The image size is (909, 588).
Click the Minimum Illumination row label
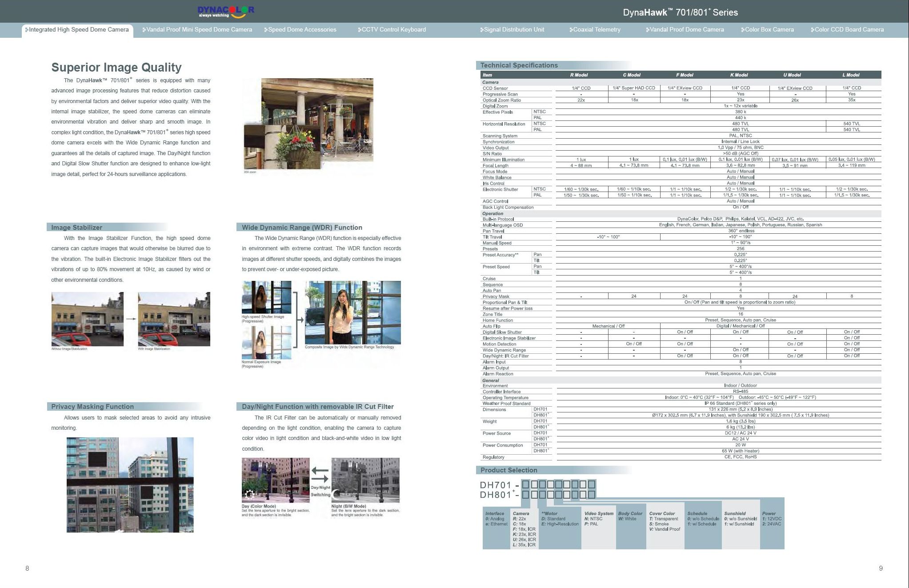[x=504, y=160]
